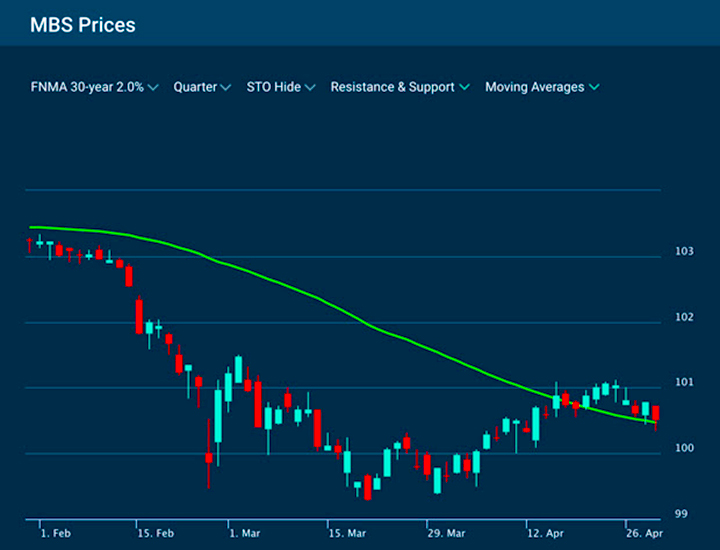Click the 103 price axis label
720x550 pixels.
(684, 251)
